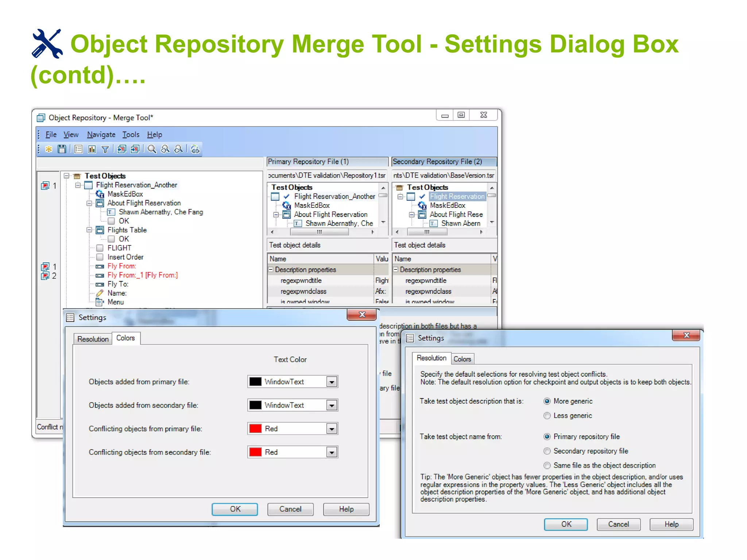Open Conflicting objects from primary file dropdown
The width and height of the screenshot is (747, 560).
[332, 429]
